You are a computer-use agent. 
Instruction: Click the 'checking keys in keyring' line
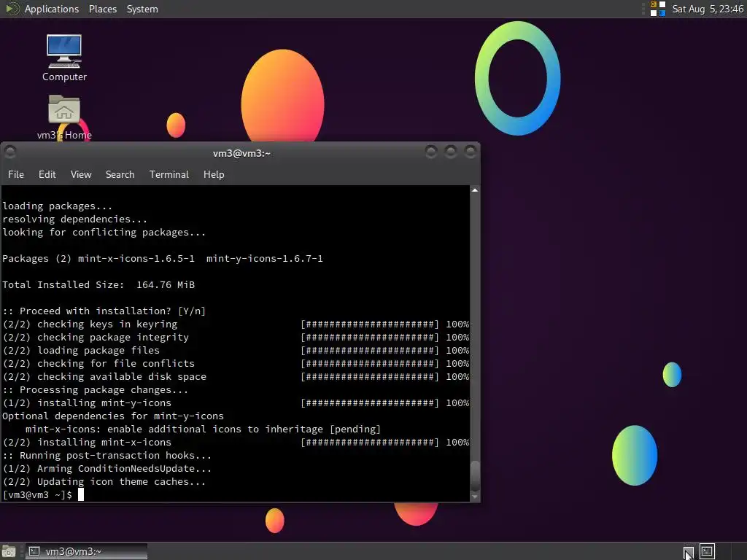[90, 324]
